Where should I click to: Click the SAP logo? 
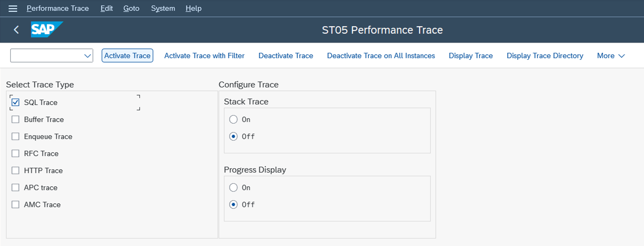point(47,29)
